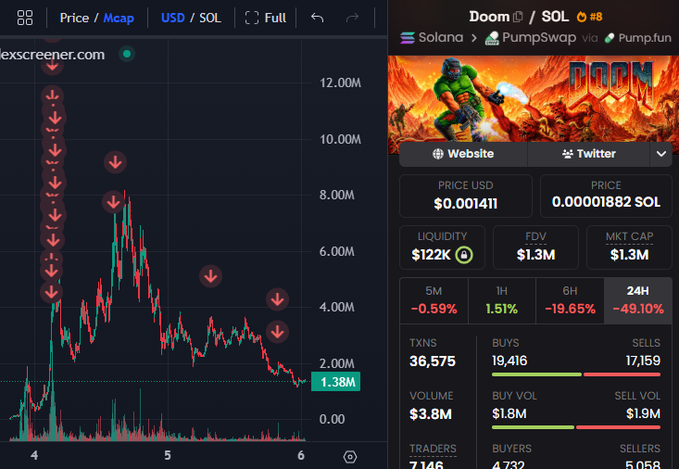Click the TXNS 36,575 value
Viewport: 679px width, 469px height.
coord(433,361)
